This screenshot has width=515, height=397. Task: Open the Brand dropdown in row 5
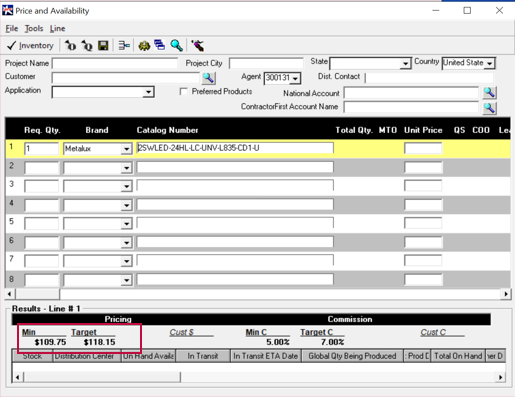tap(127, 223)
